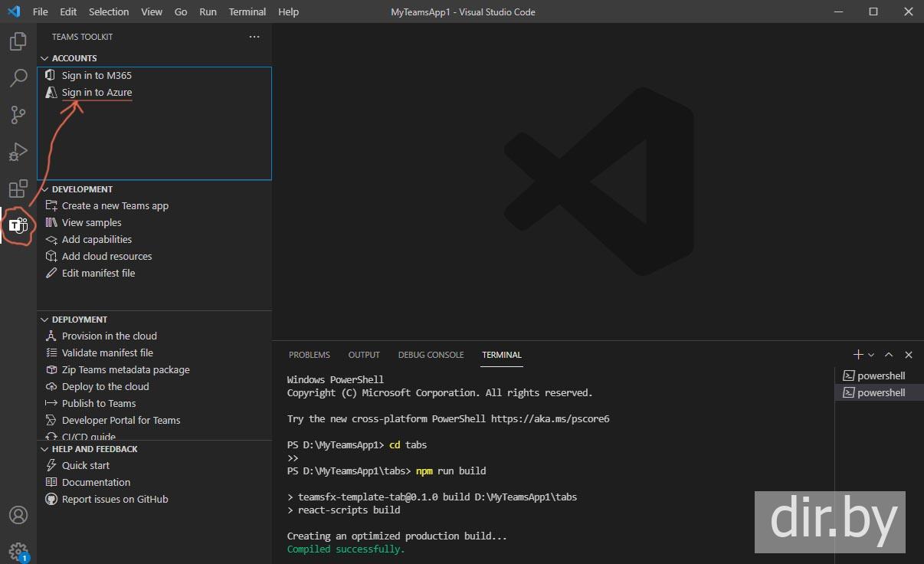Open the Search view icon
This screenshot has width=924, height=564.
18,78
